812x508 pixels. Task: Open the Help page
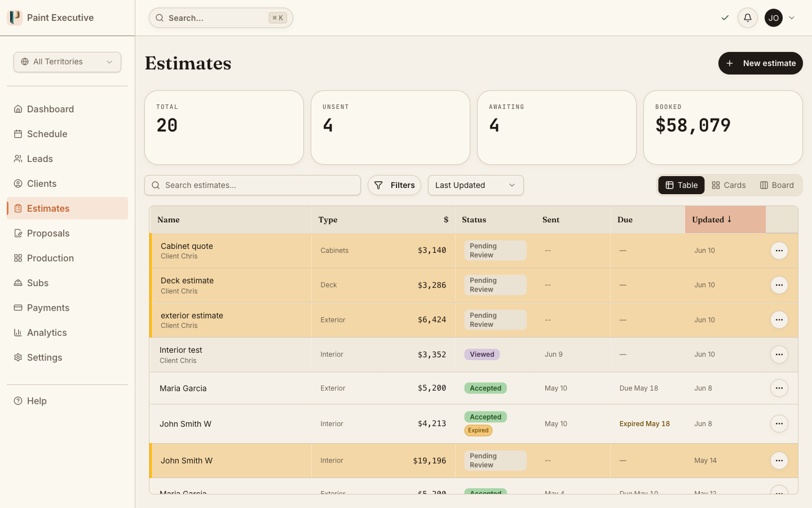coord(67,401)
